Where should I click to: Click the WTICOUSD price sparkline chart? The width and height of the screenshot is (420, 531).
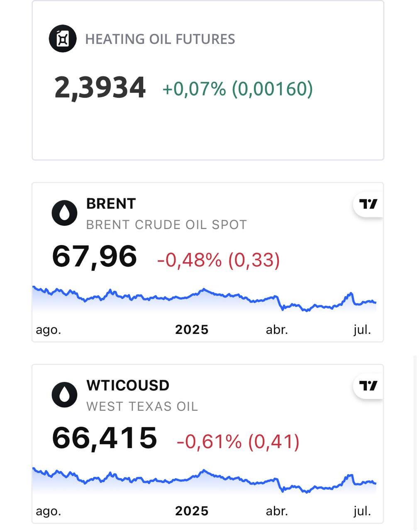204,480
